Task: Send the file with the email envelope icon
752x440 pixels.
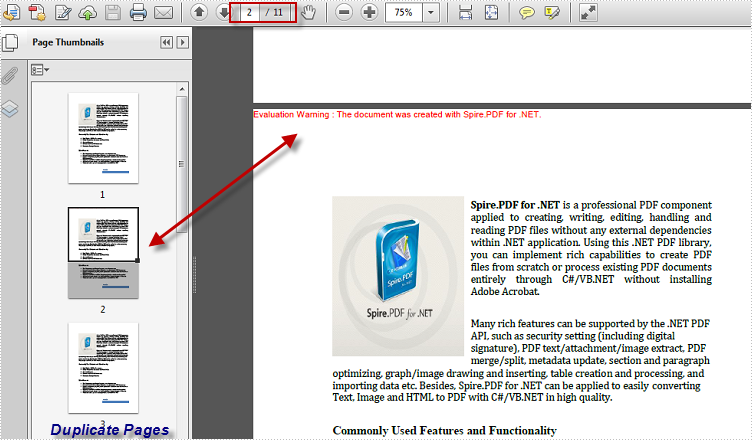Action: click(x=163, y=12)
